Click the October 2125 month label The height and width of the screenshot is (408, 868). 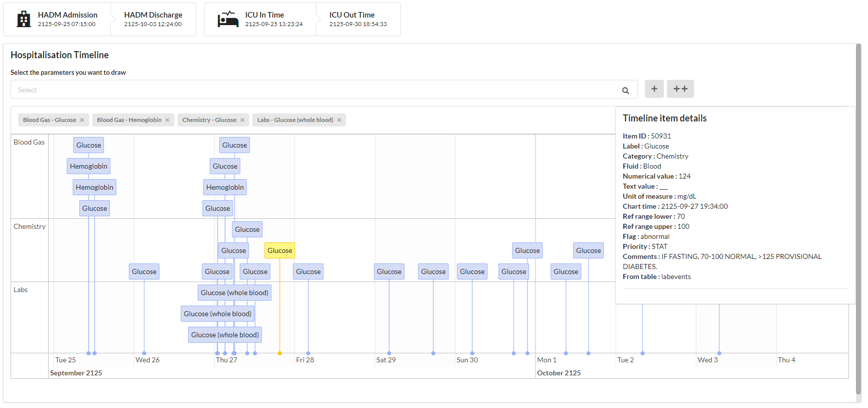[x=559, y=373]
